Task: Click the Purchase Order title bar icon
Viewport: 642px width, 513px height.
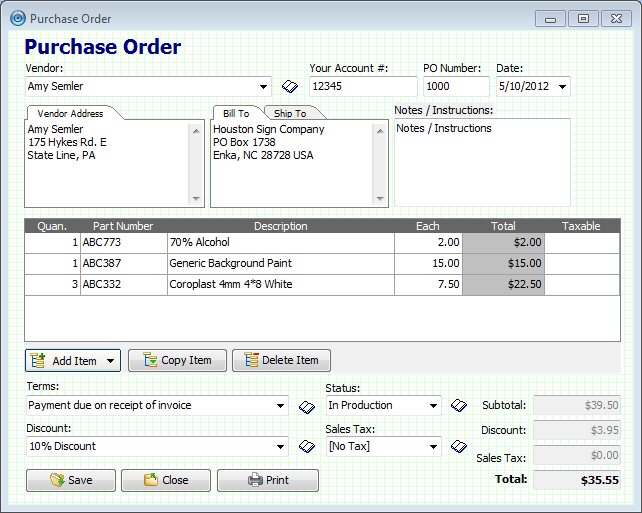Action: (x=17, y=18)
